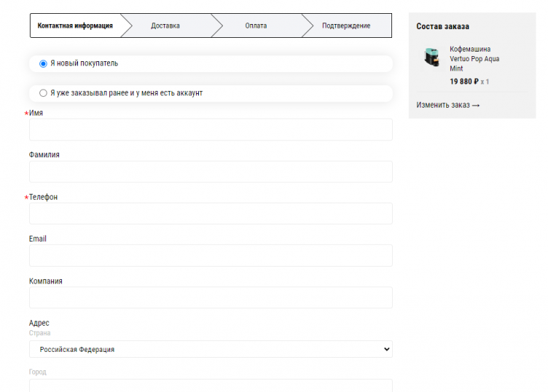Click the 'Компания' input field
This screenshot has width=548, height=392.
coord(211,297)
